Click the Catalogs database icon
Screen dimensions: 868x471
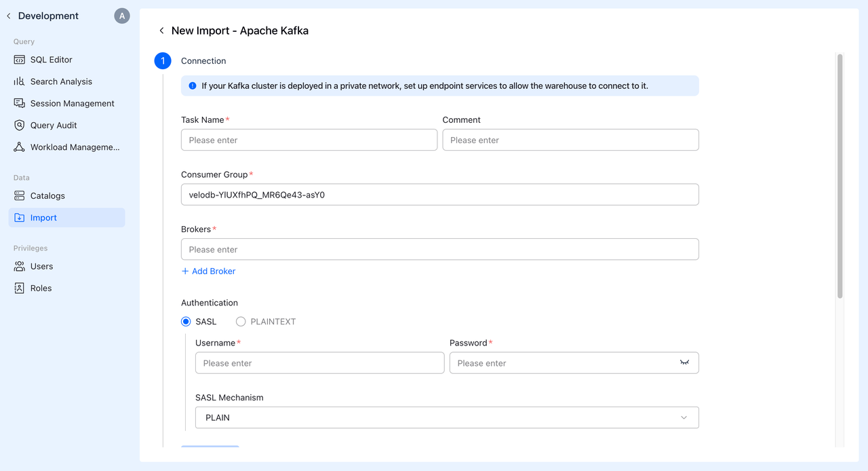[19, 195]
